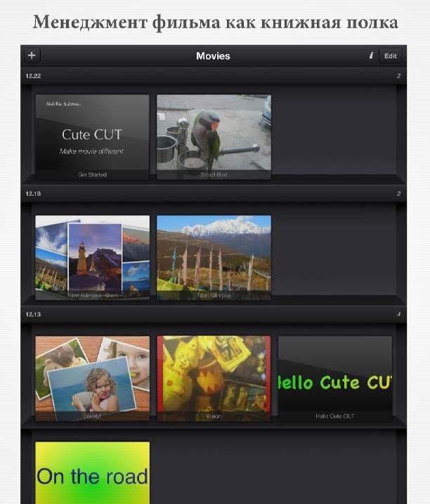Select the 12.18 date section header
This screenshot has width=430, height=504.
[x=214, y=194]
